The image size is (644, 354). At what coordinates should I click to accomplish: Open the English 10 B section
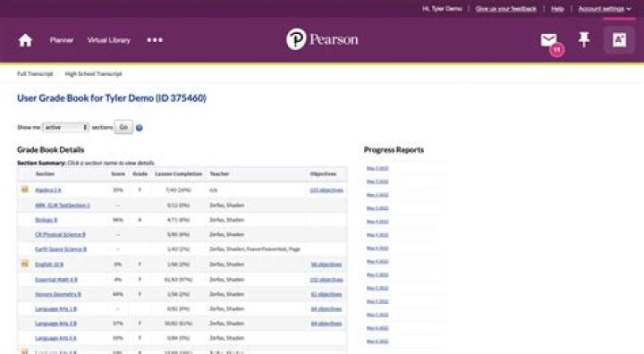(x=49, y=265)
